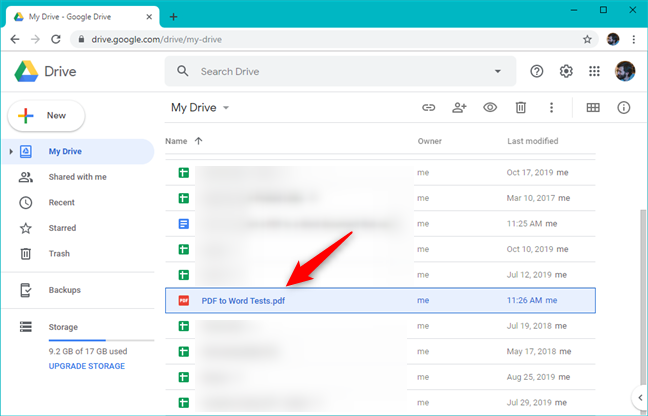648x416 pixels.
Task: Click the Oct 17, 2019 modified date
Action: [530, 173]
